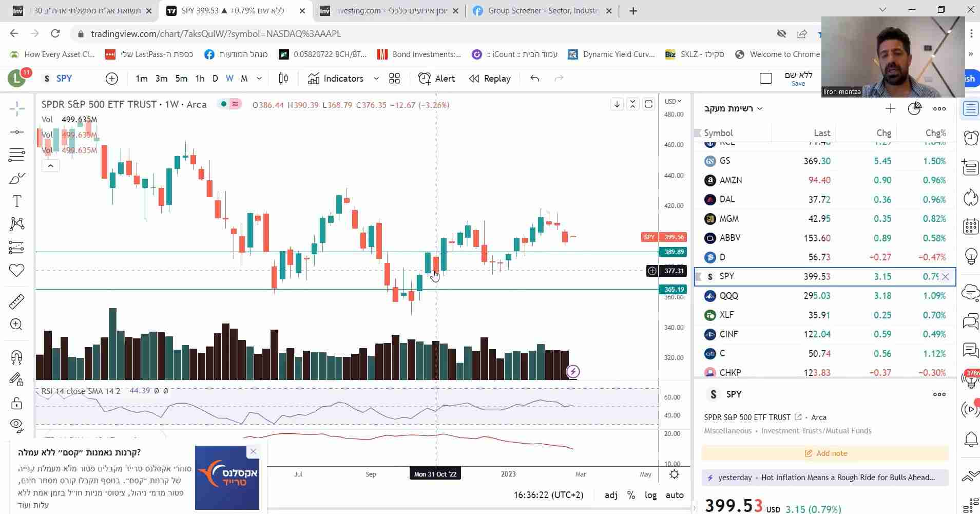Open the Bond Investments bookmark
The height and width of the screenshot is (514, 980).
click(419, 54)
